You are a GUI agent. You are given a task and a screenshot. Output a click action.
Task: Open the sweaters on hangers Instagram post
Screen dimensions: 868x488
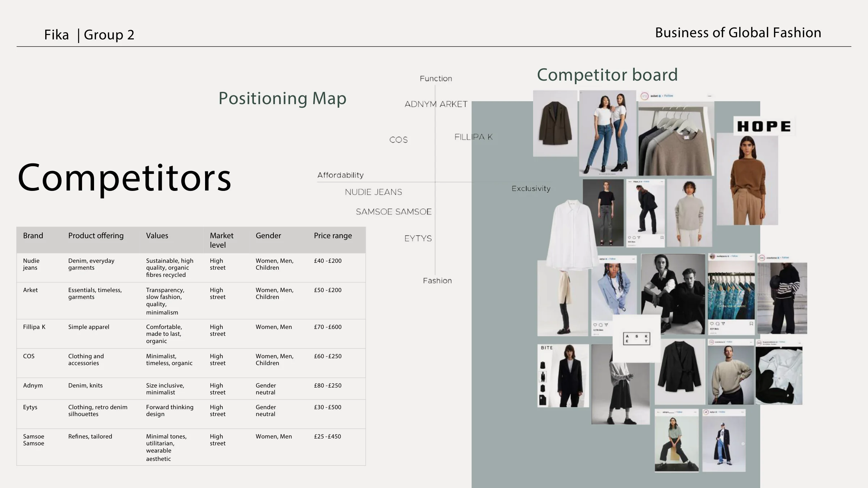pos(676,134)
